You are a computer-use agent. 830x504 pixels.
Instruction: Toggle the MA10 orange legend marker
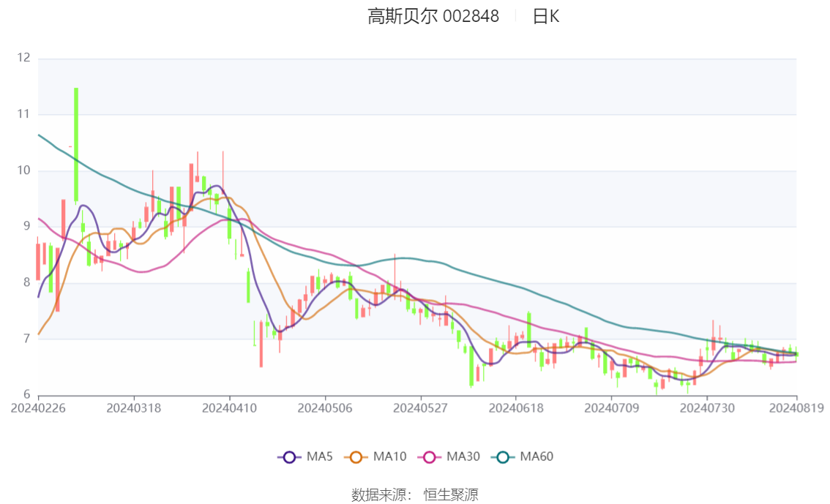click(x=356, y=457)
